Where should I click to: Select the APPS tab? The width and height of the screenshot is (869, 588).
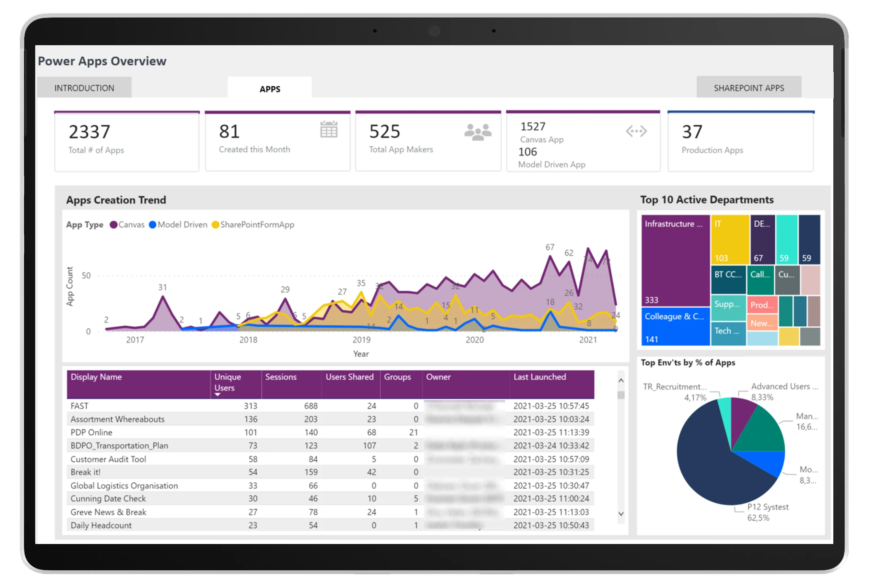click(x=270, y=89)
